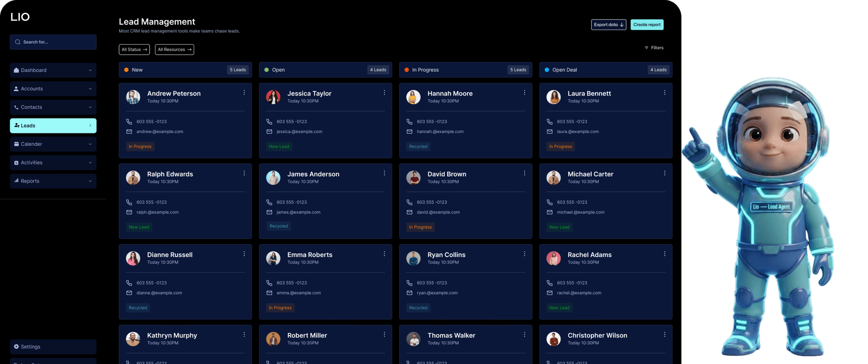Open the All Resources dropdown
This screenshot has height=364, width=868.
pyautogui.click(x=175, y=50)
